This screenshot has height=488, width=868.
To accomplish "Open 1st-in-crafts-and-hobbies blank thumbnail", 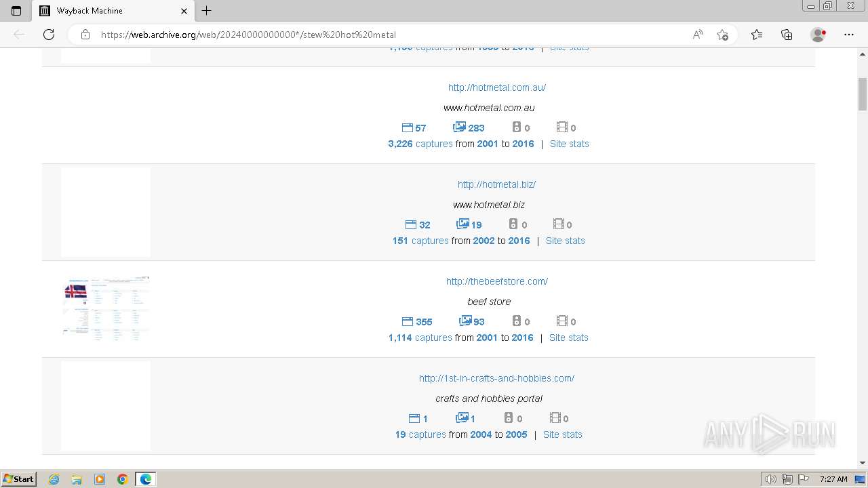I will [x=106, y=406].
